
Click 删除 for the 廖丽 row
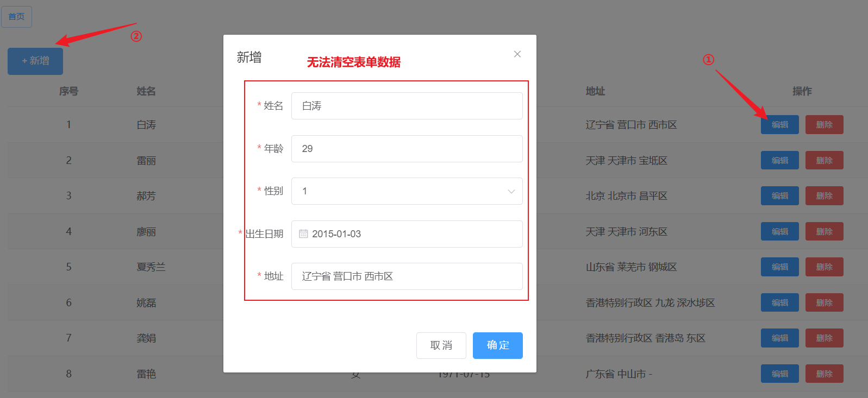[825, 232]
